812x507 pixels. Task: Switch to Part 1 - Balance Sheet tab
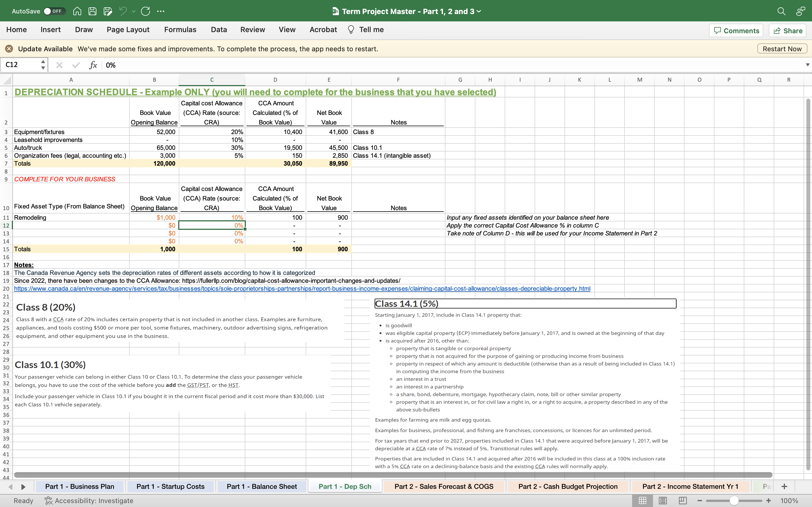262,486
